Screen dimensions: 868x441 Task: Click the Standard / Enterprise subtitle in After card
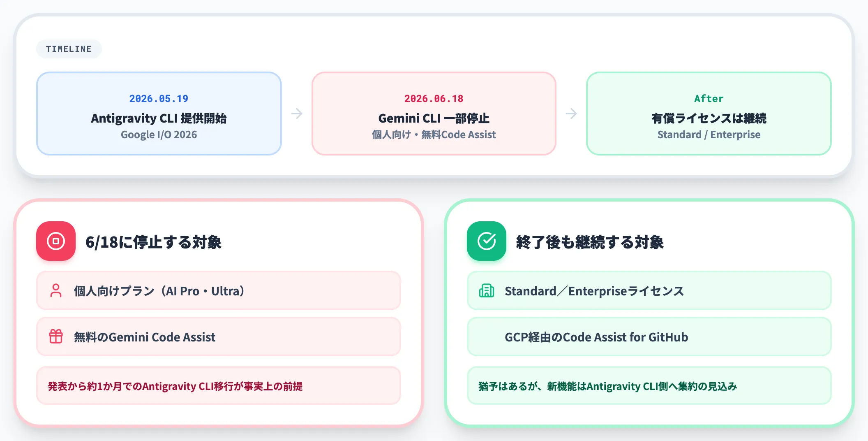coord(709,135)
